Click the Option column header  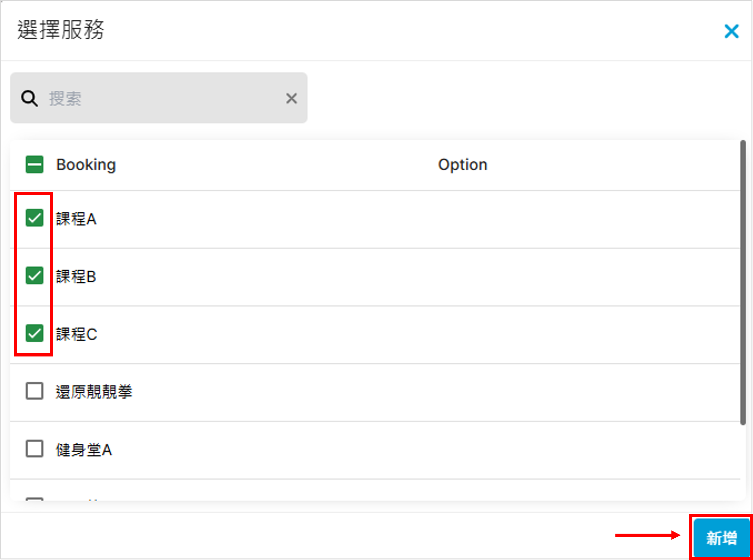pos(462,165)
